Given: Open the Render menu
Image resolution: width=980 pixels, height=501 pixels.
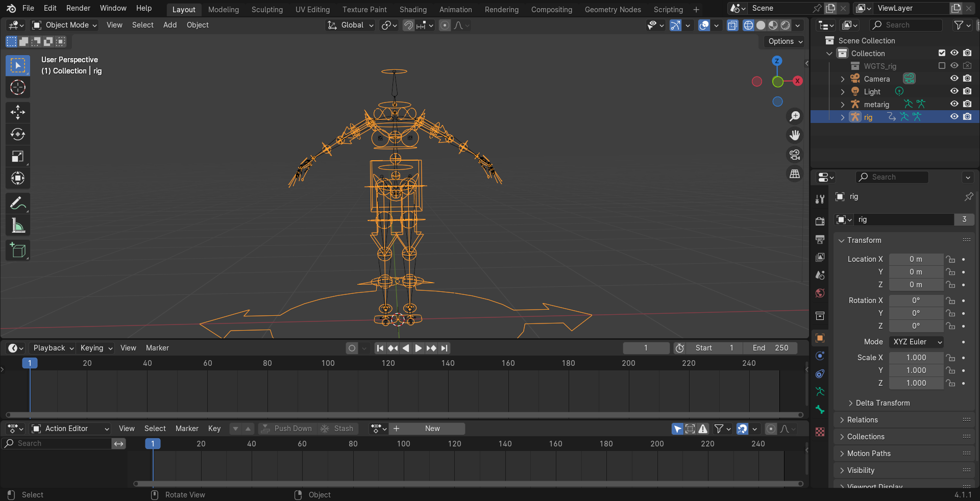Looking at the screenshot, I should click(x=78, y=8).
